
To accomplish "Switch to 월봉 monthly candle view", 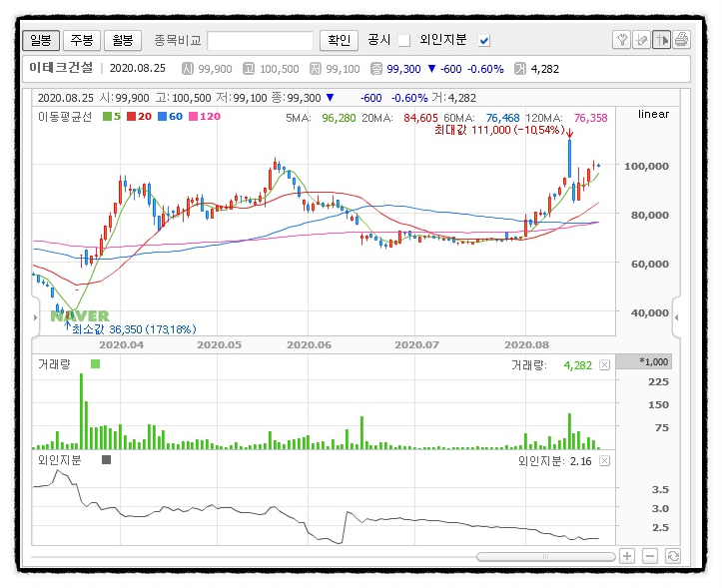I will point(123,41).
